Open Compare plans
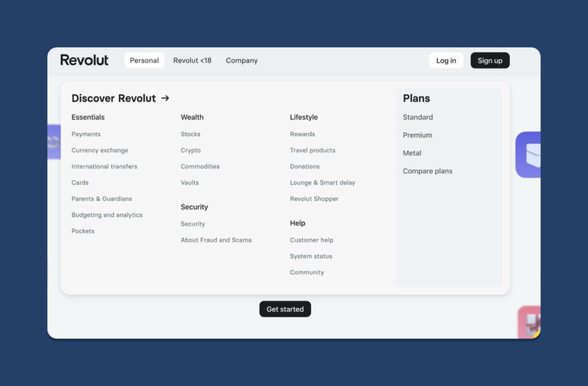This screenshot has height=386, width=588. 427,171
